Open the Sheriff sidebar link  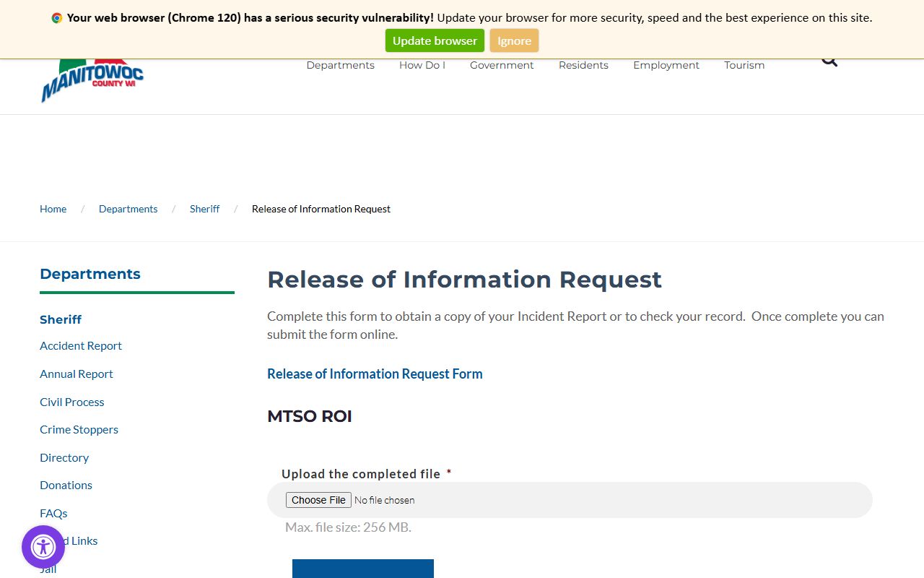[x=61, y=319]
